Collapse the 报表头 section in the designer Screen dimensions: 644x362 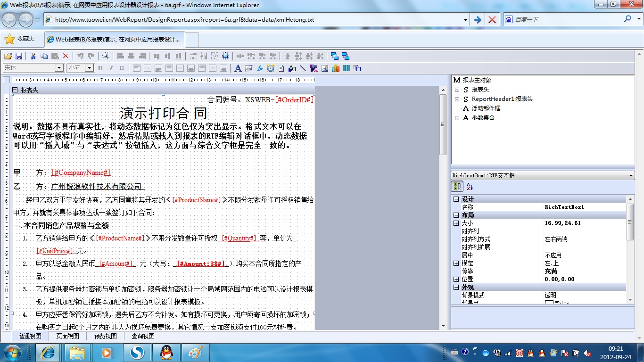[x=15, y=90]
